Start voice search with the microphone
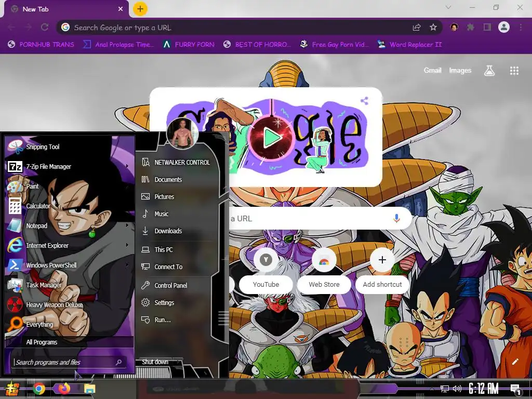The height and width of the screenshot is (399, 532). pos(396,219)
